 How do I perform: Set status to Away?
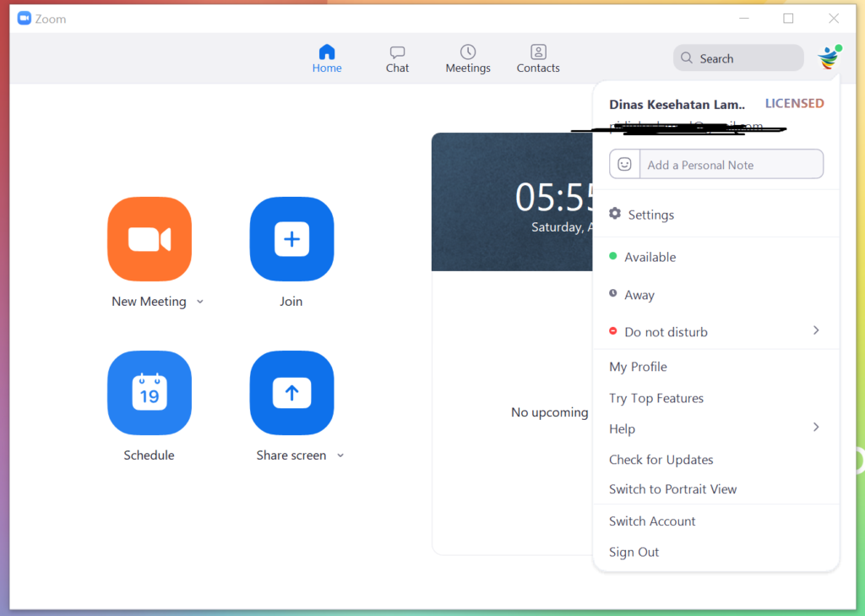tap(716, 295)
